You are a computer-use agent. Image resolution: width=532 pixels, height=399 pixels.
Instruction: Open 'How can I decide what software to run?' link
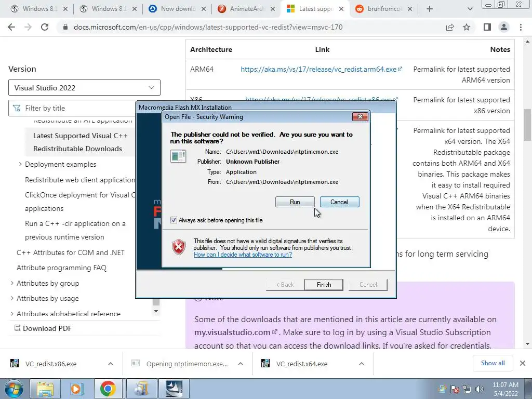click(x=243, y=255)
